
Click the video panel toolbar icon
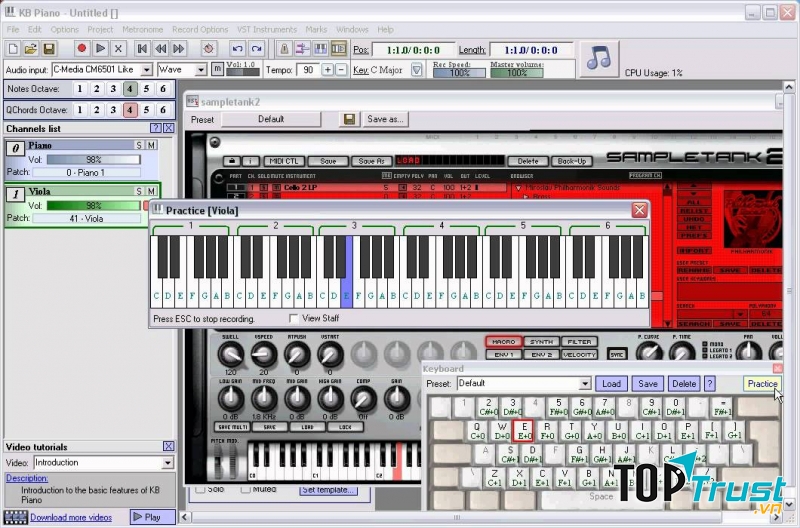(x=339, y=49)
